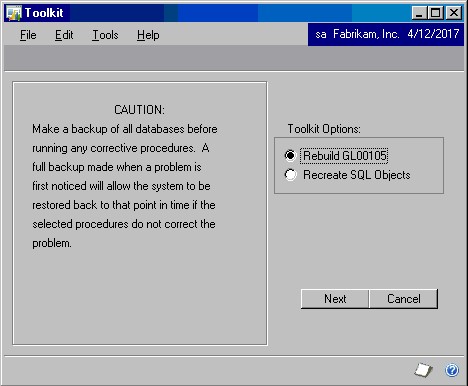Click the Fabrikam, Inc. company name
The height and width of the screenshot is (386, 468).
[366, 34]
